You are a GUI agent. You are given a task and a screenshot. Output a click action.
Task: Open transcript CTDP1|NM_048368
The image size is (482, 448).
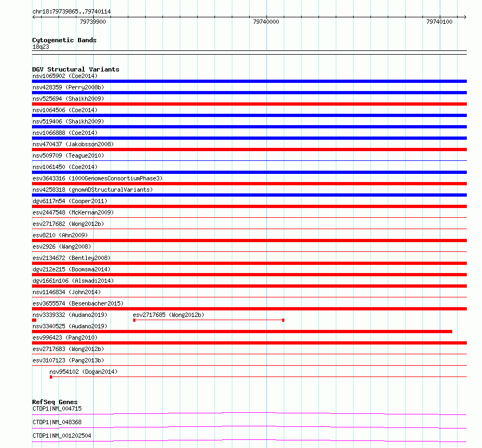(x=57, y=422)
